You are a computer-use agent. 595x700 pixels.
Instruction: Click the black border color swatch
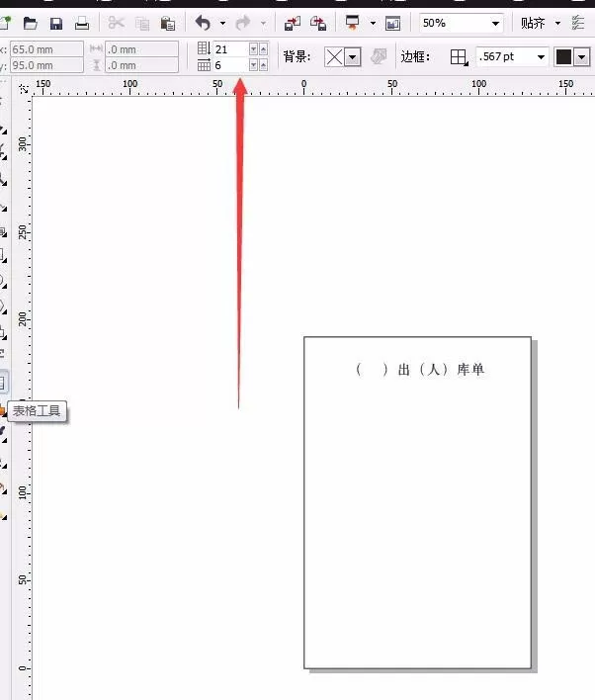(x=563, y=57)
